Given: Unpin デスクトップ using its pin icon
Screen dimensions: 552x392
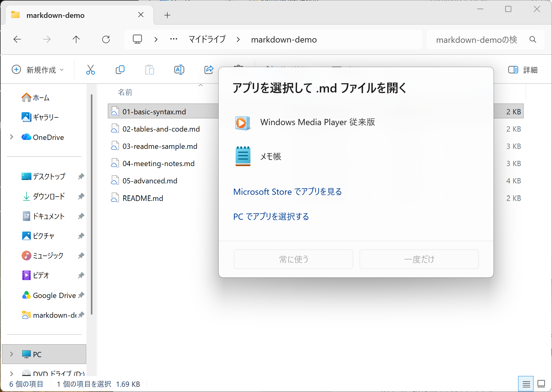Looking at the screenshot, I should click(x=81, y=177).
